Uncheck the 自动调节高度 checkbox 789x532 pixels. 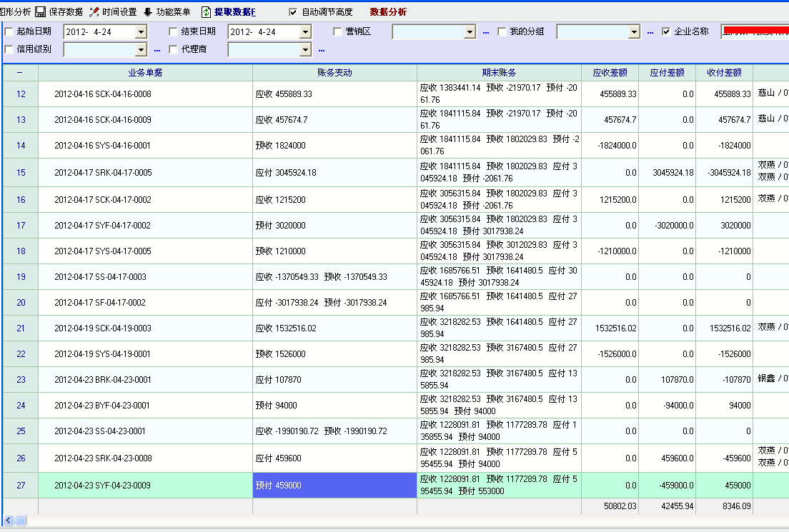click(293, 12)
